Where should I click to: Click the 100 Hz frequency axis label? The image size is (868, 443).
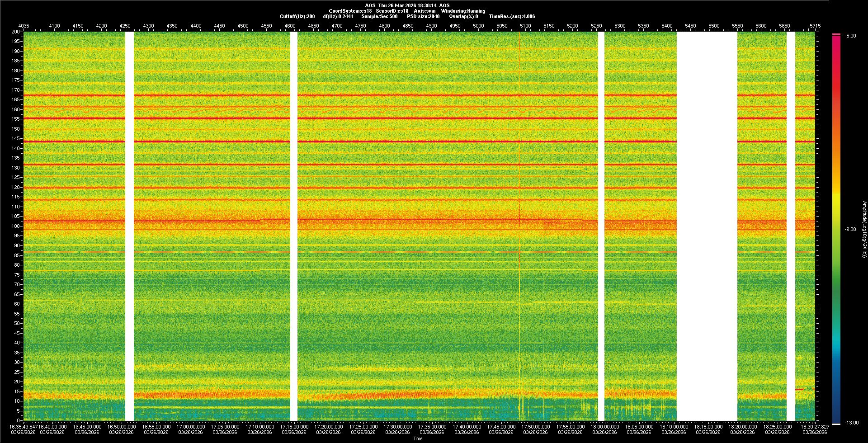16,226
